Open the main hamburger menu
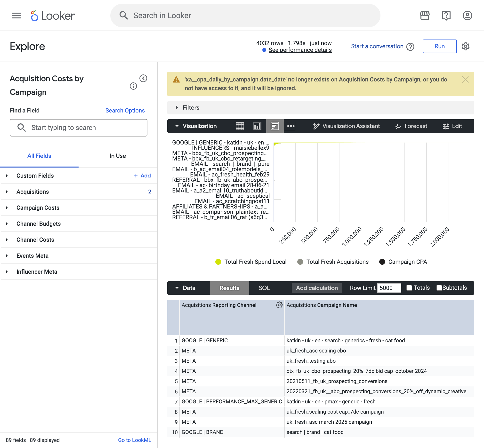The height and width of the screenshot is (448, 484). pyautogui.click(x=16, y=16)
